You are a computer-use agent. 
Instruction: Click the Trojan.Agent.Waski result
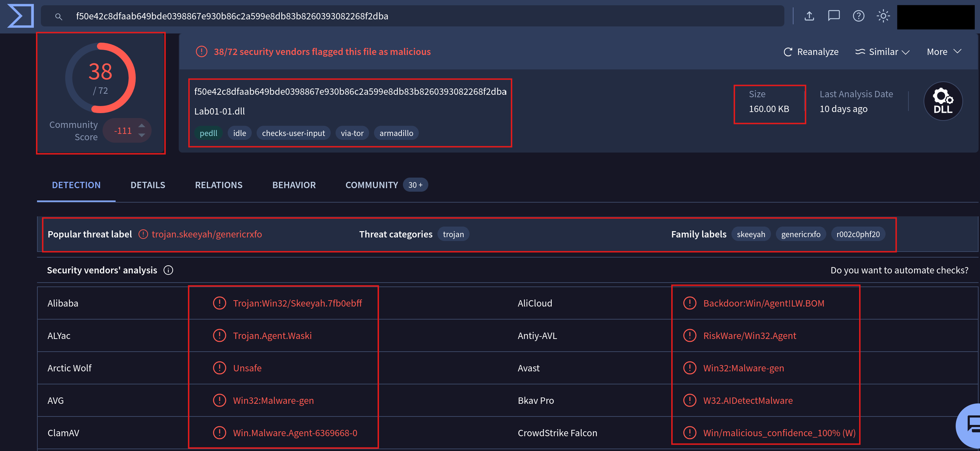coord(272,335)
